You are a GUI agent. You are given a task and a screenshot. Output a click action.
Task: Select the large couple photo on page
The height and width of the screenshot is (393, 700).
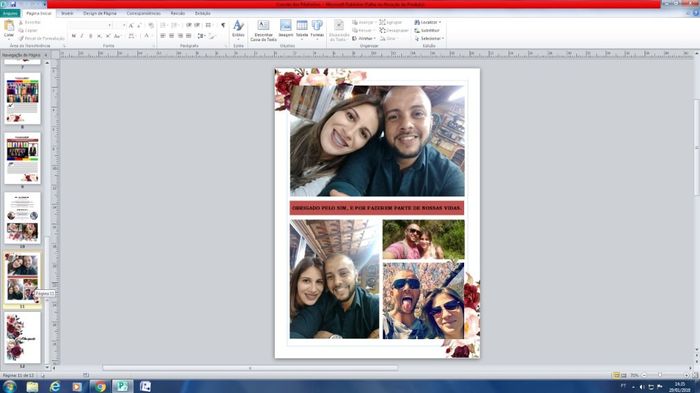tap(377, 141)
